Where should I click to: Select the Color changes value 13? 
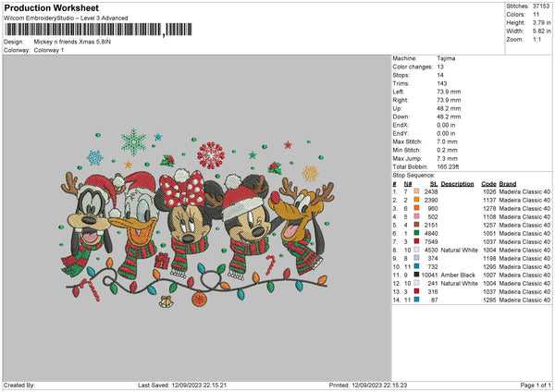click(x=440, y=67)
